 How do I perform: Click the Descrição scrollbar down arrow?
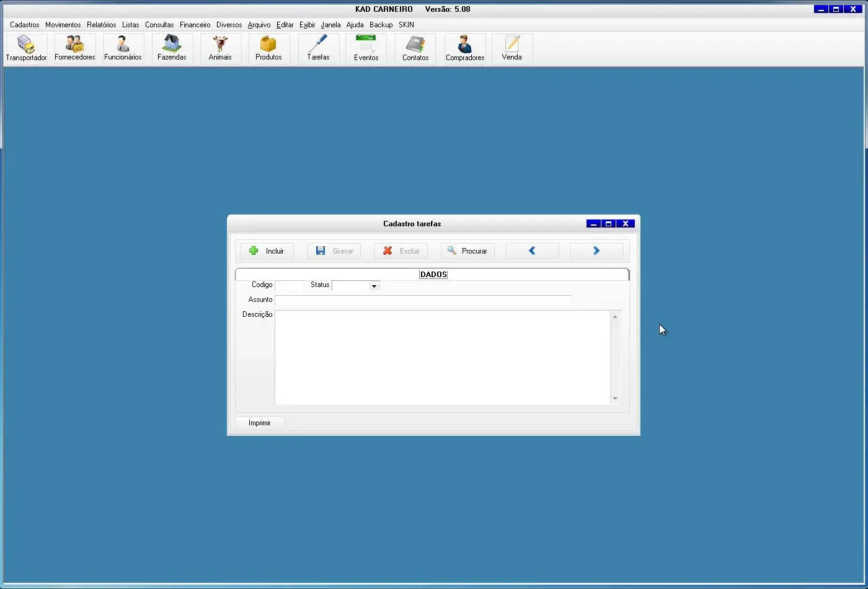point(615,399)
